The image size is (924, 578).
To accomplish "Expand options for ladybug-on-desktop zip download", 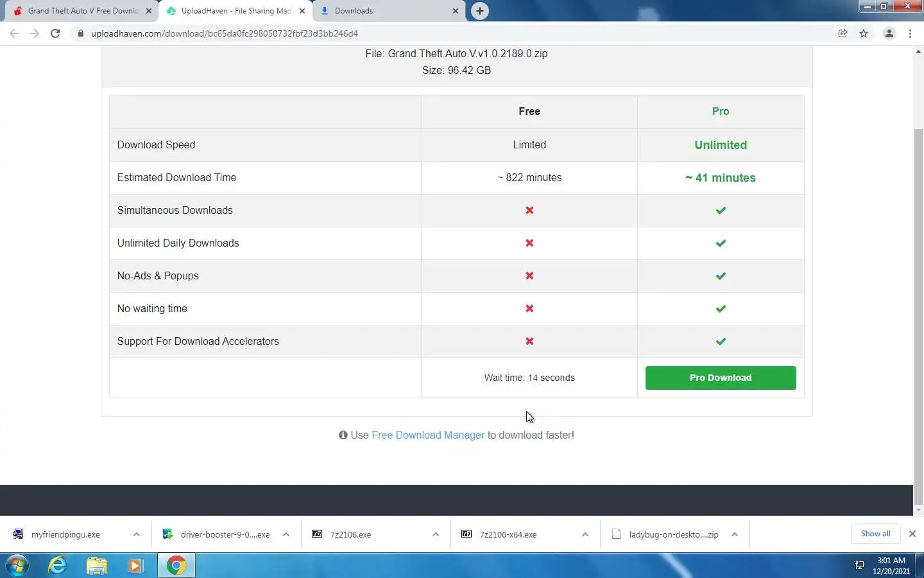I will pyautogui.click(x=735, y=534).
